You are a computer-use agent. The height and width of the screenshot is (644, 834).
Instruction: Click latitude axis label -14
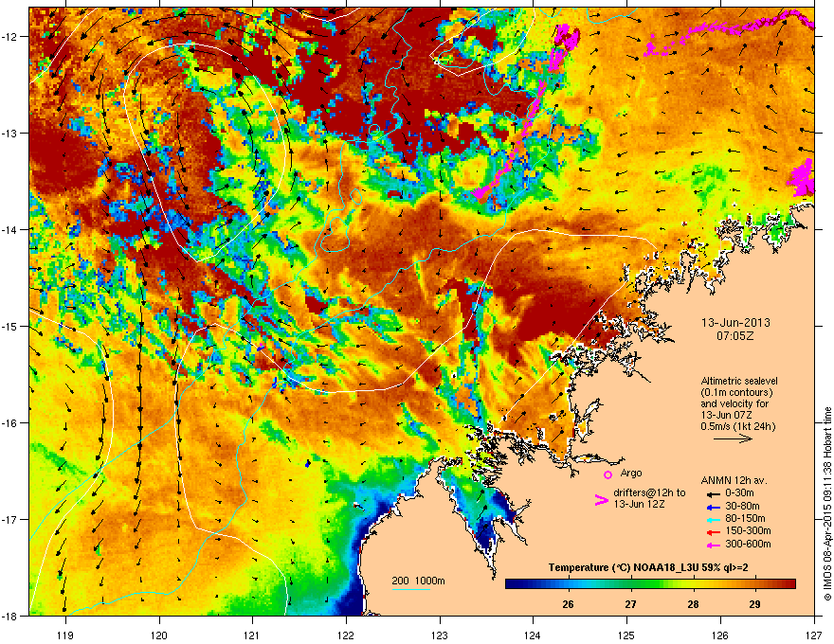pyautogui.click(x=10, y=229)
